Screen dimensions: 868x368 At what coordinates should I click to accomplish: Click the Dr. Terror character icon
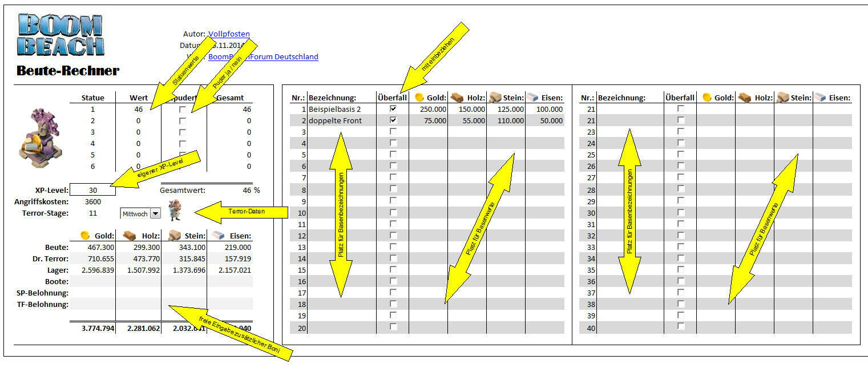[x=175, y=211]
